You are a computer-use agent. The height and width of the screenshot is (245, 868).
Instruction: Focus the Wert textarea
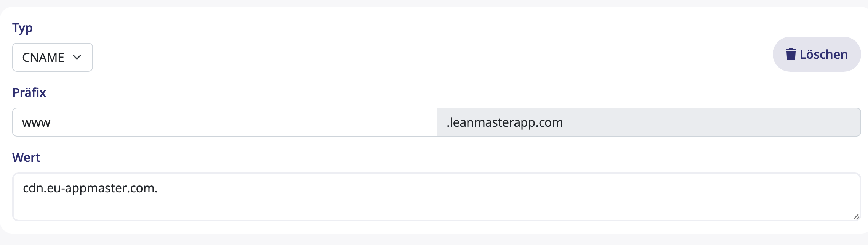point(437,197)
